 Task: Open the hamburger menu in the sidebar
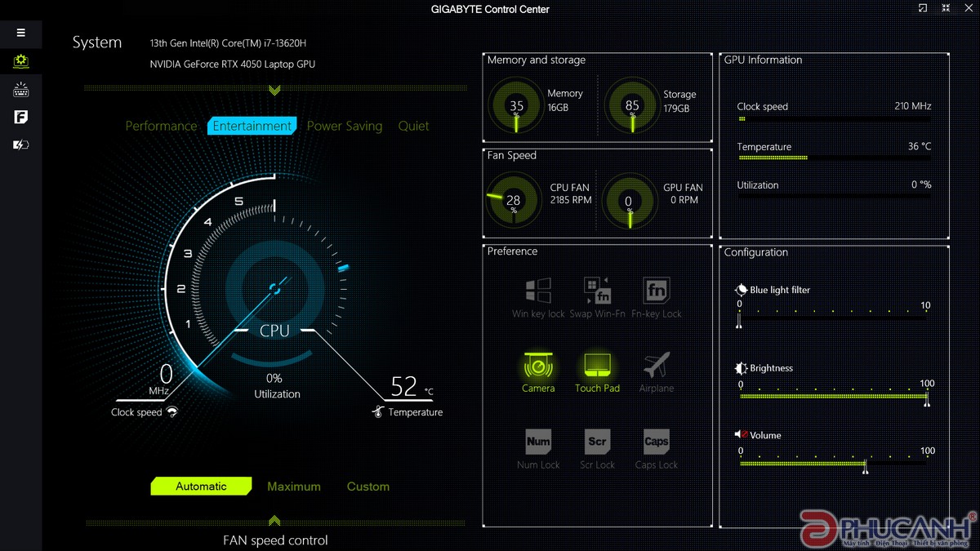[20, 33]
